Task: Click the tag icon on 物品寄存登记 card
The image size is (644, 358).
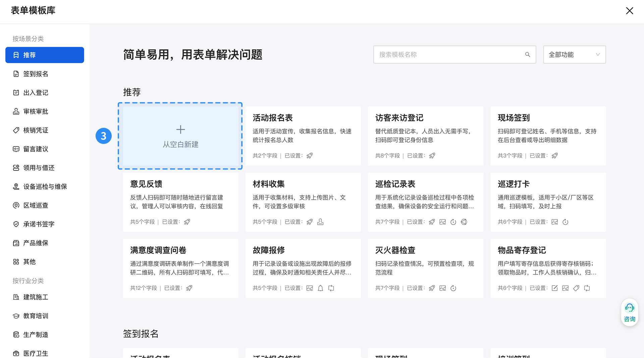Action: [576, 288]
